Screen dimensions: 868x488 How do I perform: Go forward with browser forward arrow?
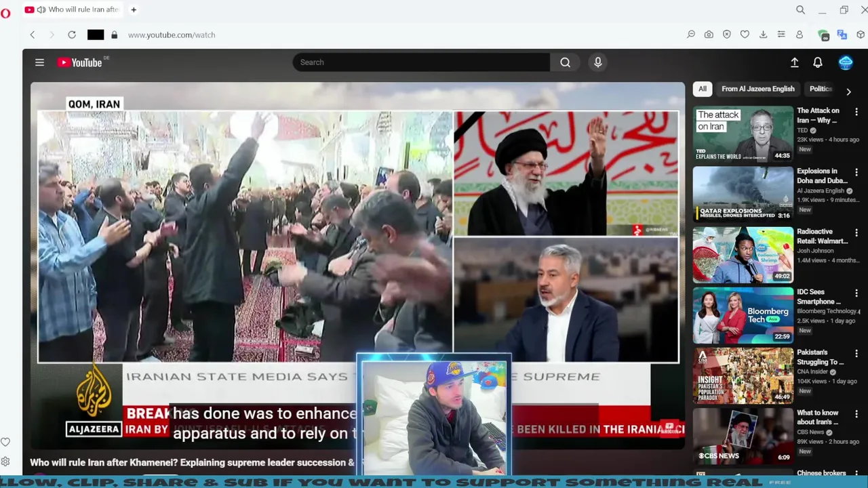click(x=52, y=35)
